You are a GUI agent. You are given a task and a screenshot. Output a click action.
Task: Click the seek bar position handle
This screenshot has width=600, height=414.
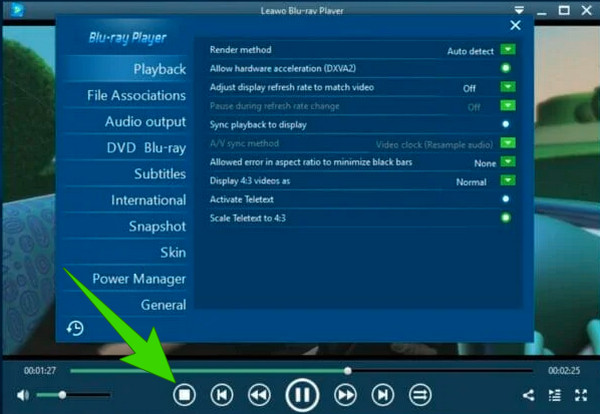347,370
